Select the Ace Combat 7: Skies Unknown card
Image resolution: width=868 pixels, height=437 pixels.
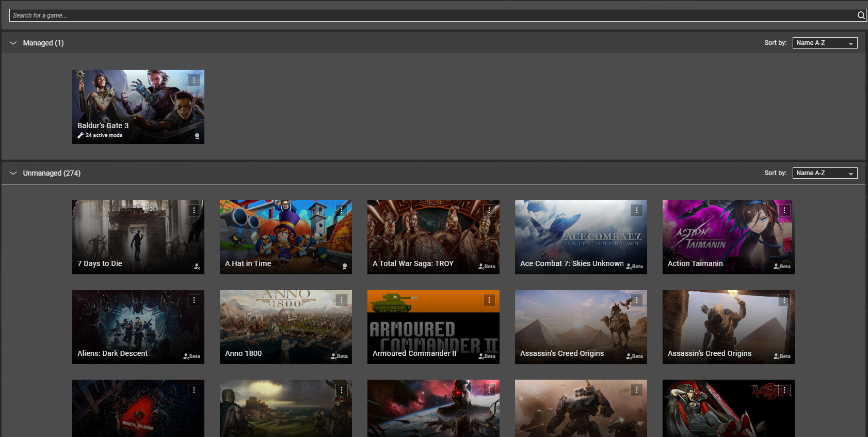[581, 237]
